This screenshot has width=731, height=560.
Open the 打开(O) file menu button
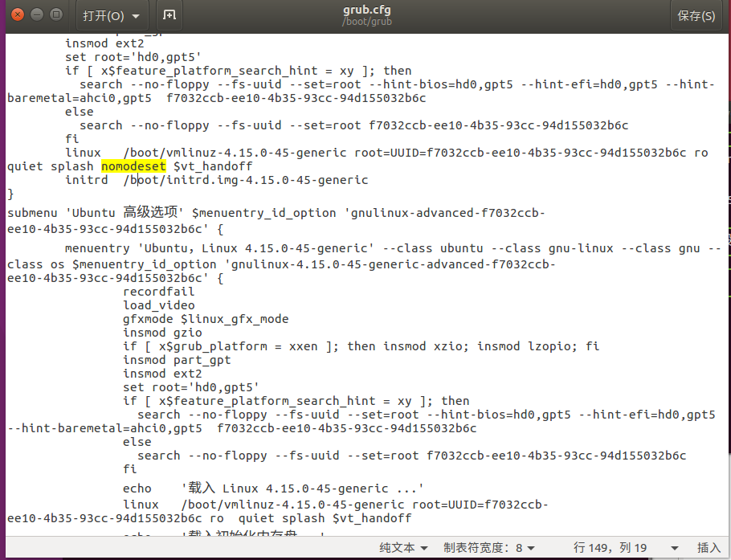112,15
